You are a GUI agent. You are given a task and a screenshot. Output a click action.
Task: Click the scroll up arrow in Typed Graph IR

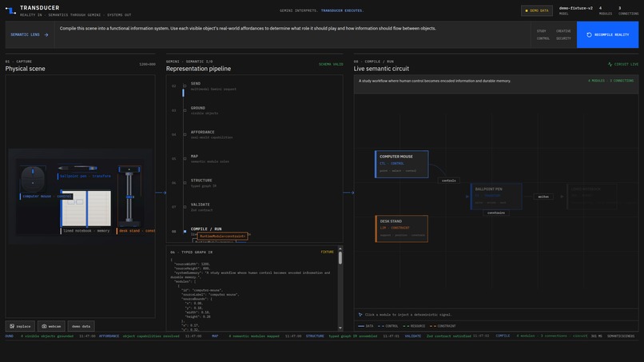pos(340,249)
